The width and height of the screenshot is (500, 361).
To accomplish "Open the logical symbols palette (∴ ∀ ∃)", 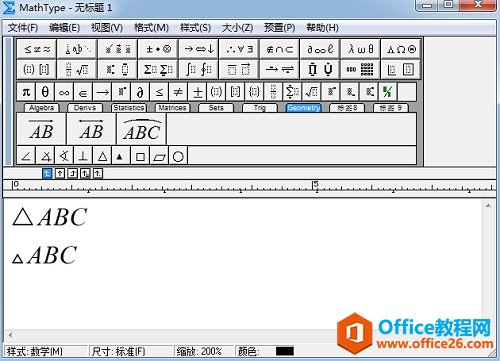I will pyautogui.click(x=239, y=49).
